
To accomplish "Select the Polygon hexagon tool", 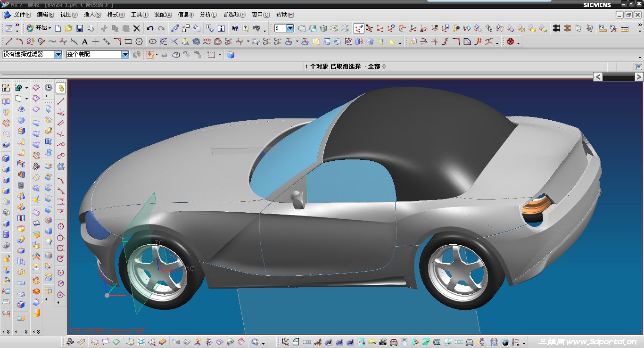I will (139, 41).
